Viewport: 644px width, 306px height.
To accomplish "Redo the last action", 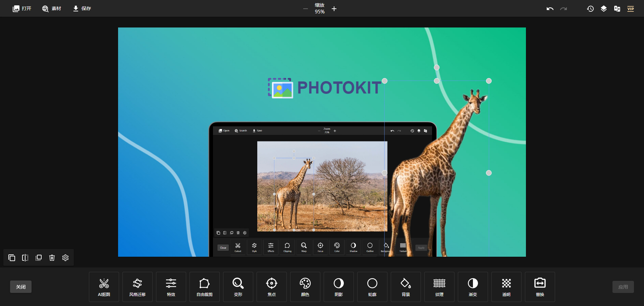I will tap(563, 9).
